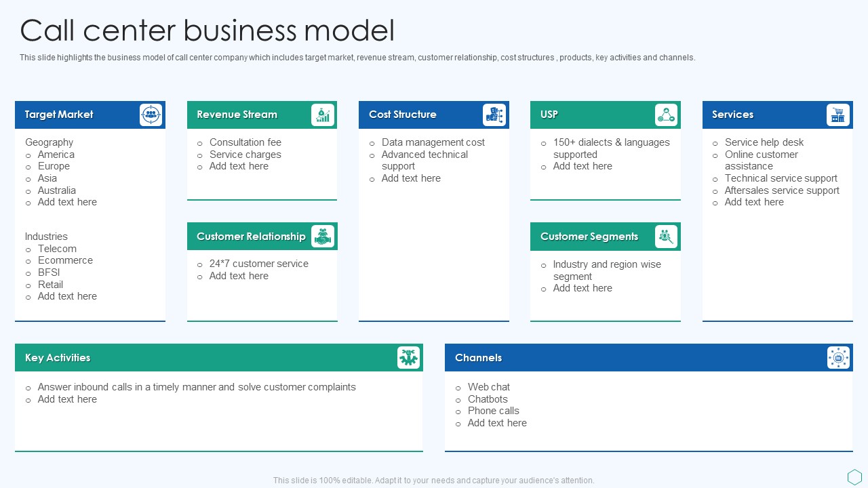Image resolution: width=868 pixels, height=488 pixels.
Task: Click the 'Telecom' bullet item
Action: click(x=57, y=249)
